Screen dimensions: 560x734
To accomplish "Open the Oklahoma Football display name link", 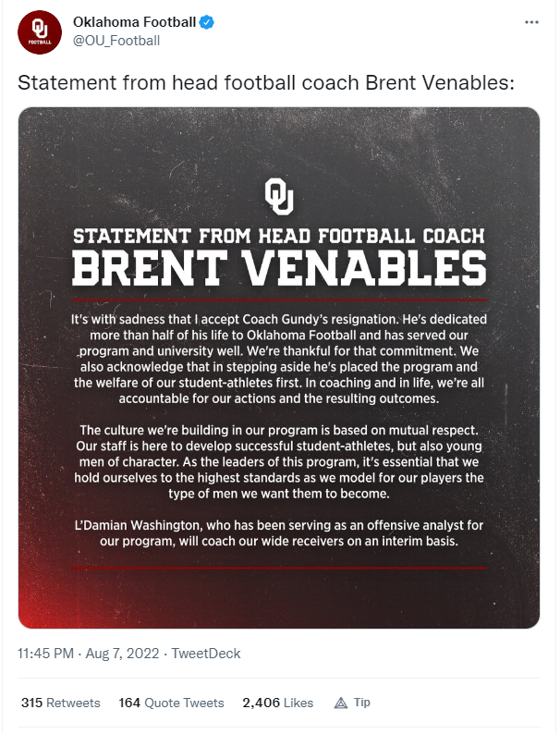I will (x=134, y=22).
